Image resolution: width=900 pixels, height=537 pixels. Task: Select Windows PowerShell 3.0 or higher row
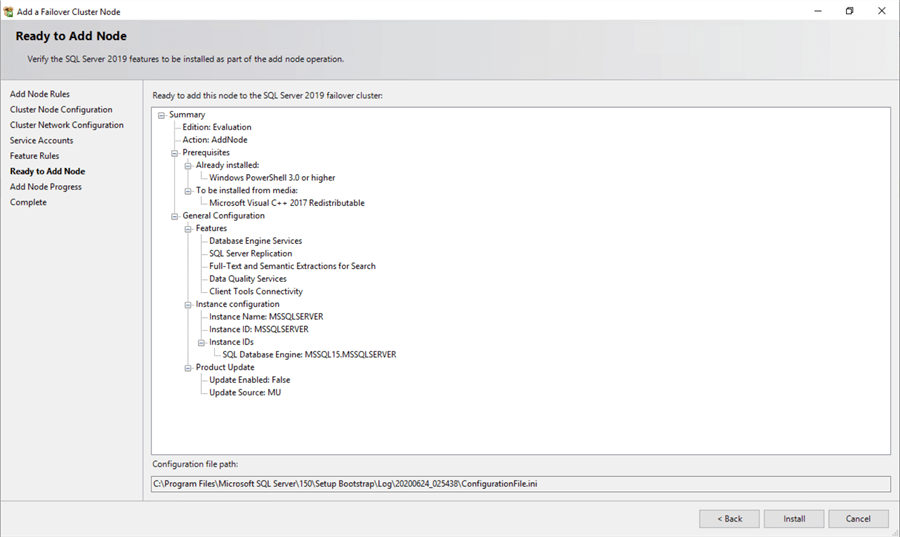pyautogui.click(x=272, y=178)
